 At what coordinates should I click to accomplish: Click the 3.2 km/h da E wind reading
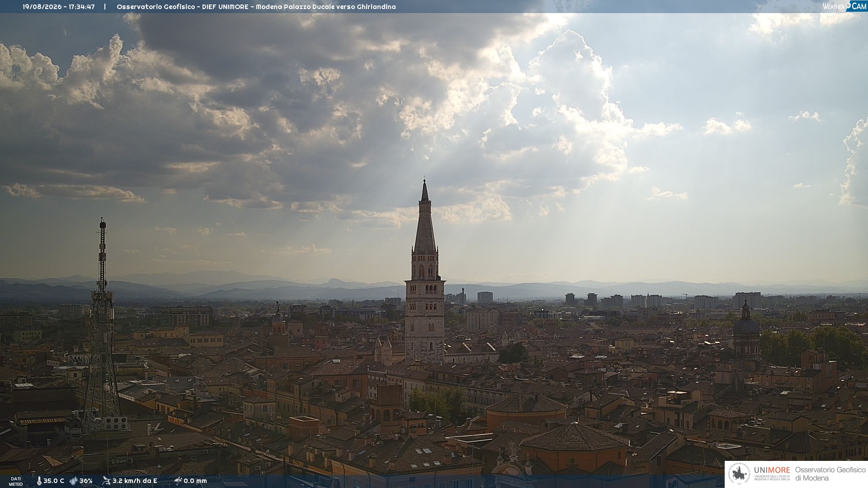(x=135, y=481)
